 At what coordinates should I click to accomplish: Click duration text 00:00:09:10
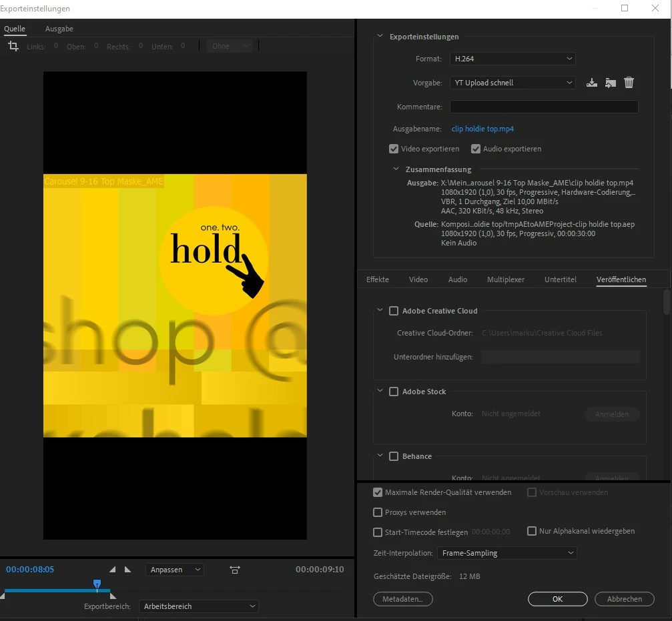(x=320, y=569)
